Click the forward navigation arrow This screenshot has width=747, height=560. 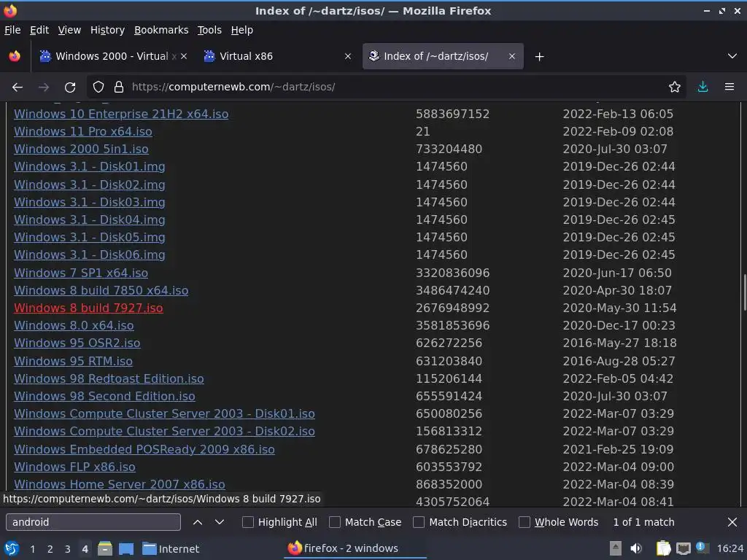[43, 87]
